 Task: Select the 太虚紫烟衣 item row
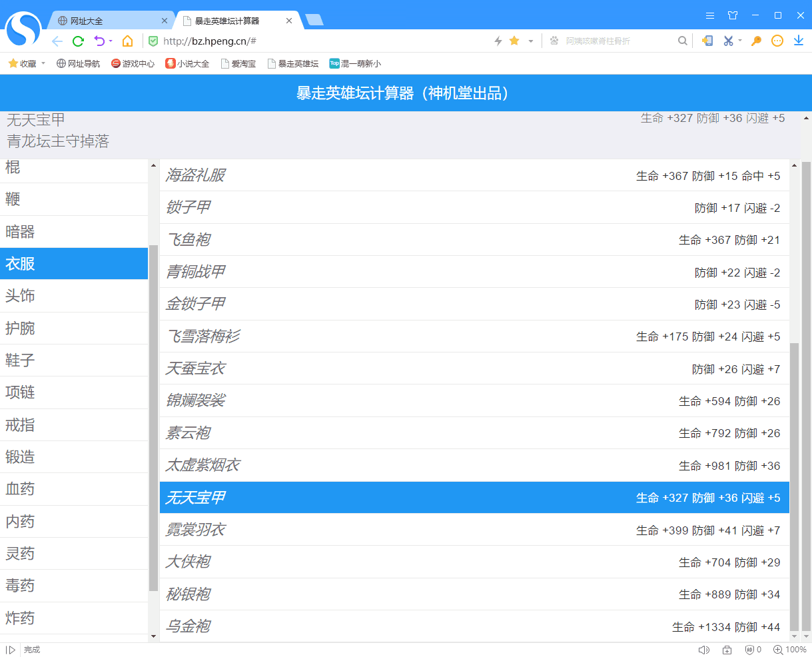point(474,465)
